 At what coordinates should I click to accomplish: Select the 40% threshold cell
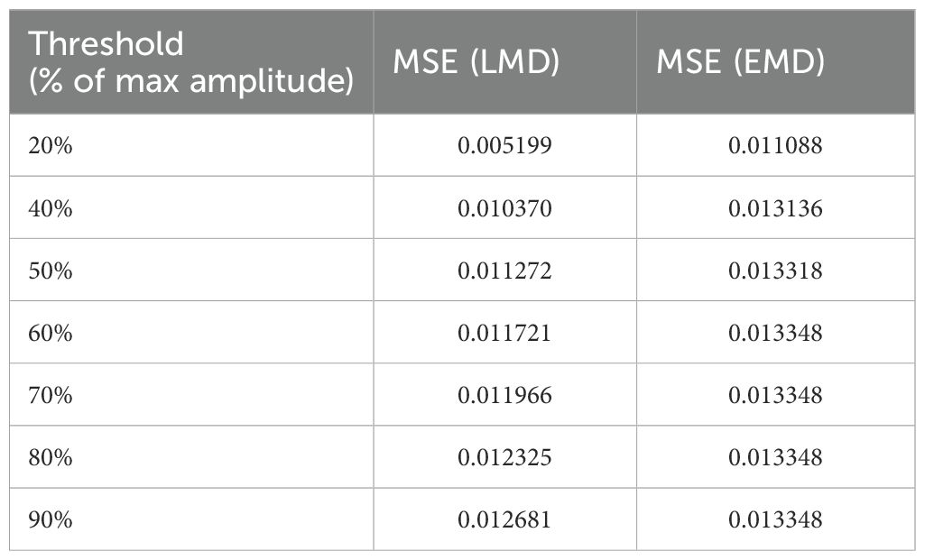point(51,208)
